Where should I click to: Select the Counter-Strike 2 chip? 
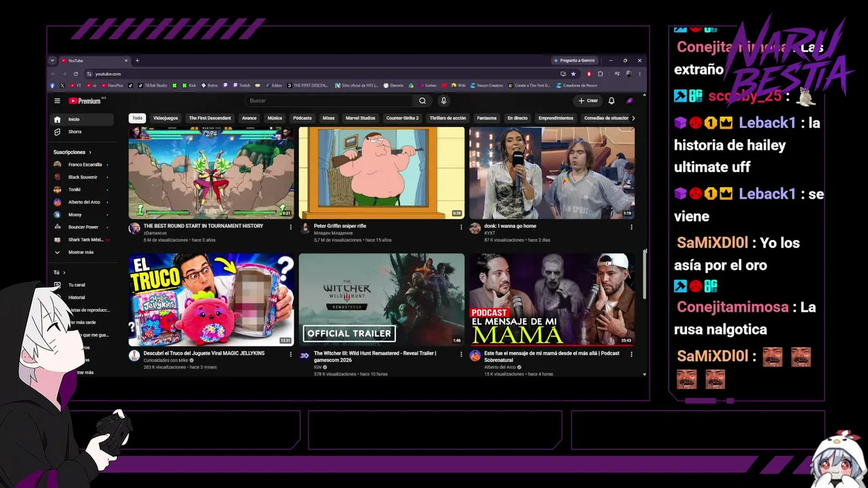pos(403,118)
